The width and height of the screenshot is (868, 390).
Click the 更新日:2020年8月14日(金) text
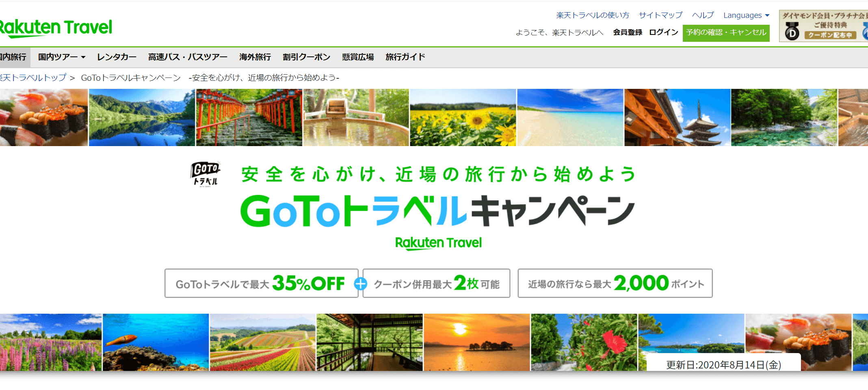tap(724, 365)
